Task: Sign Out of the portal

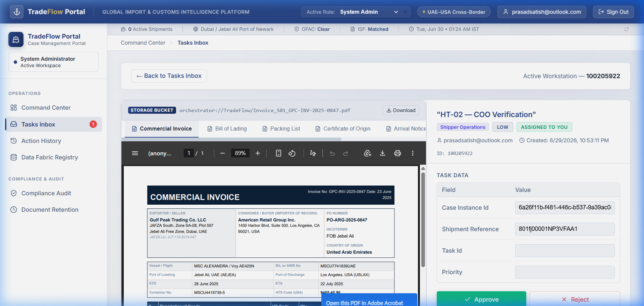Action: (x=613, y=12)
